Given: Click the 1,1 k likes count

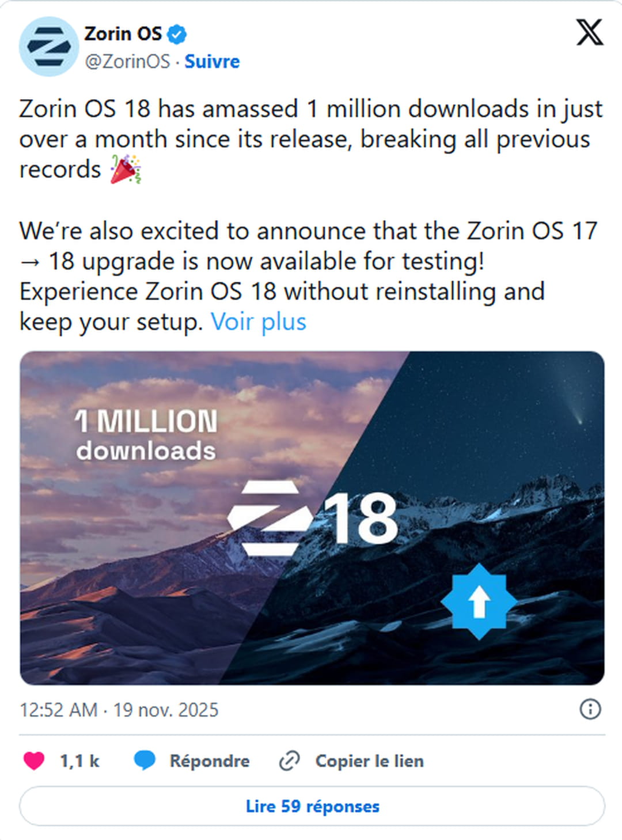Looking at the screenshot, I should coord(79,761).
